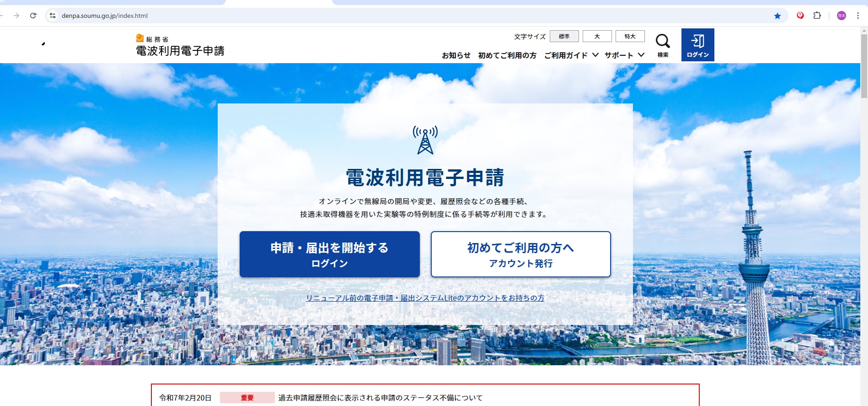Set text size to 特大
The width and height of the screenshot is (868, 406).
coord(630,36)
